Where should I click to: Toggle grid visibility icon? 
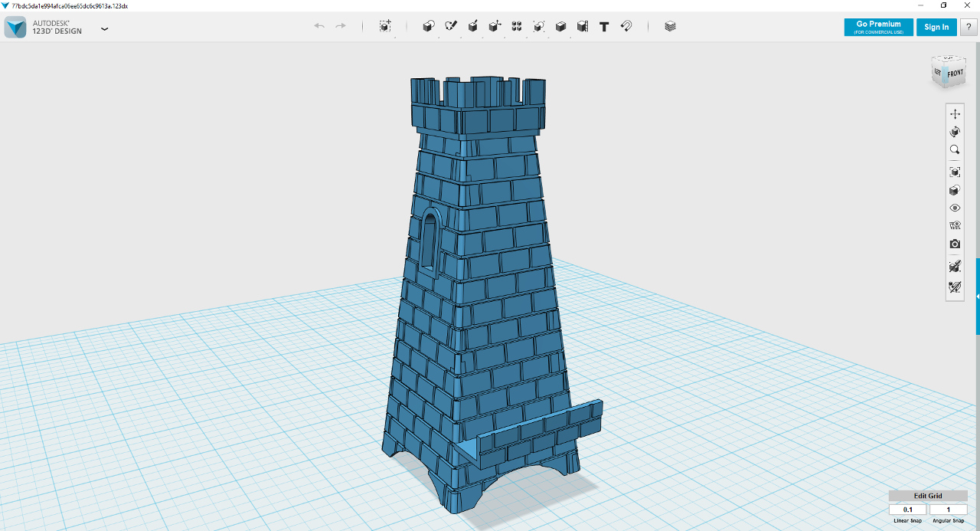955,226
